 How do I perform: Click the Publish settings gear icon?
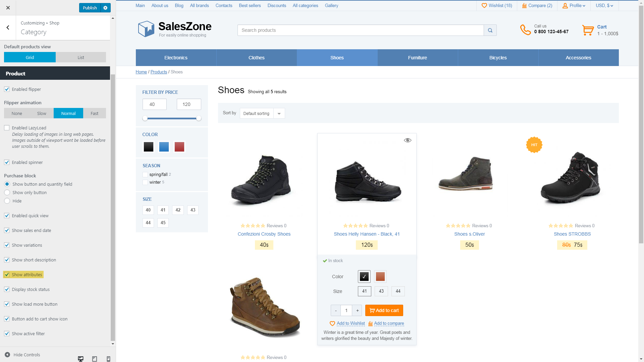[x=105, y=8]
